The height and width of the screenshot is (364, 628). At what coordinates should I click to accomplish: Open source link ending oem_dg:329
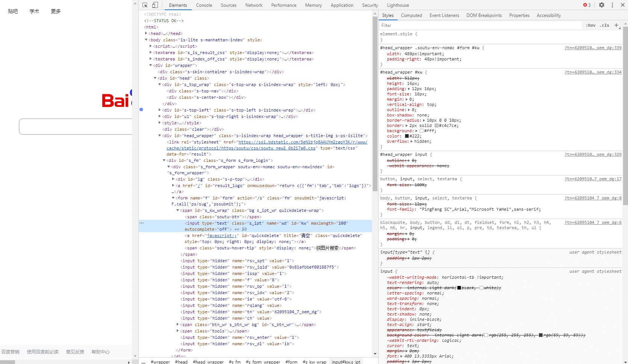point(593,154)
